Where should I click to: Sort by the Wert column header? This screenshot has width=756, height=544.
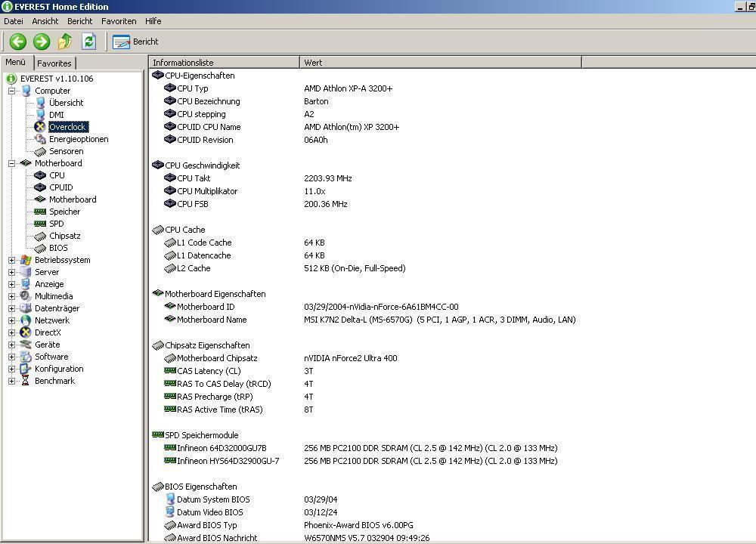[x=441, y=63]
